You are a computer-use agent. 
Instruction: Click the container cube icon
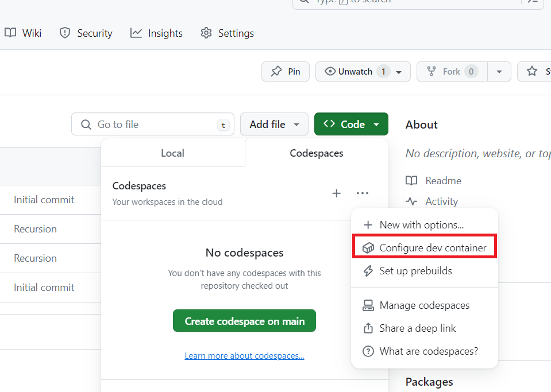(x=368, y=248)
